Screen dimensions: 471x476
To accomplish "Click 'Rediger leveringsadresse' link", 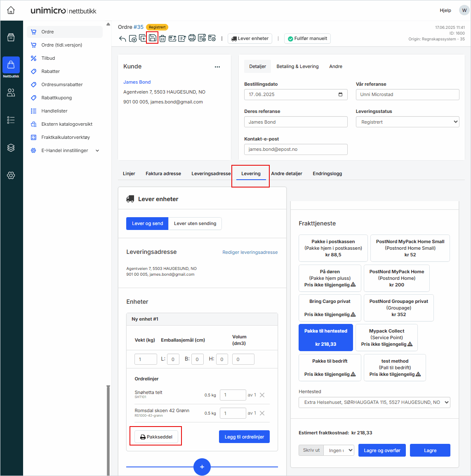I will [x=250, y=252].
